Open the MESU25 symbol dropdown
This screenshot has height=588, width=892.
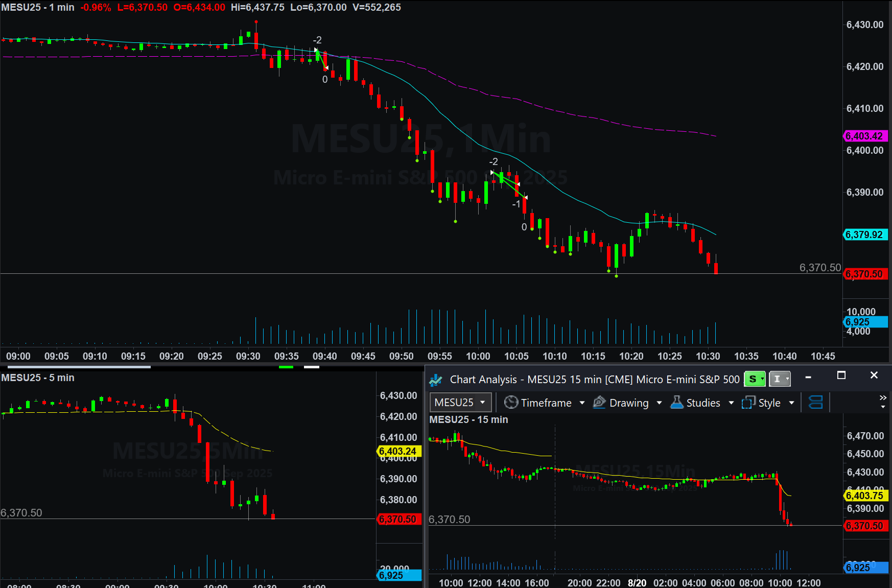(x=460, y=403)
